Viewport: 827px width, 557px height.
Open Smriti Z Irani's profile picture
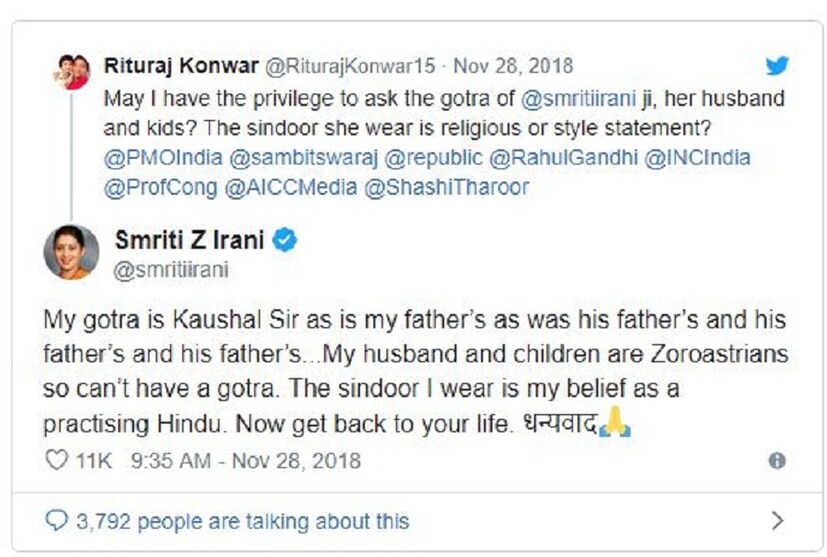tap(71, 253)
